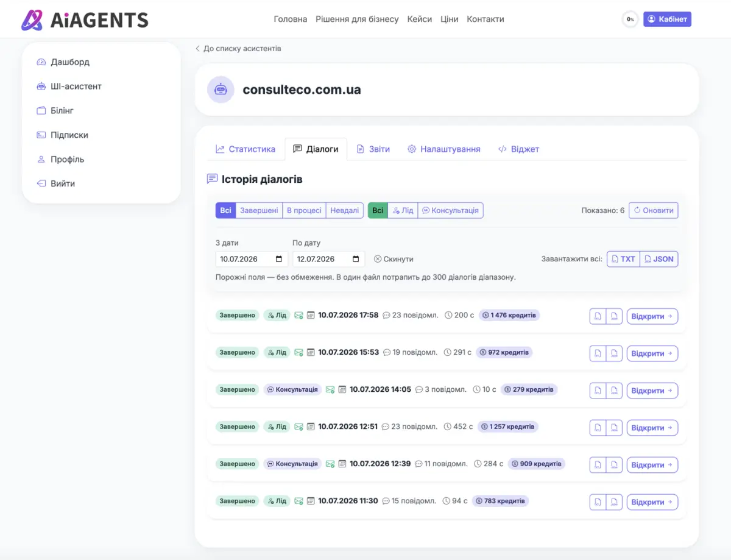Download TXT file for the 14:05 dialog
731x560 pixels.
pyautogui.click(x=598, y=391)
